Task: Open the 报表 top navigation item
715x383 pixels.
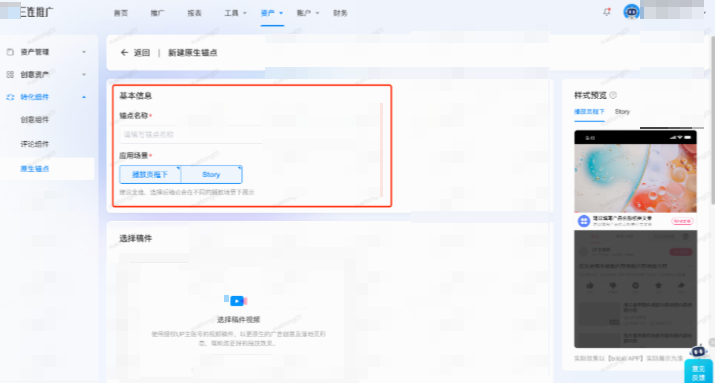Action: [x=194, y=13]
